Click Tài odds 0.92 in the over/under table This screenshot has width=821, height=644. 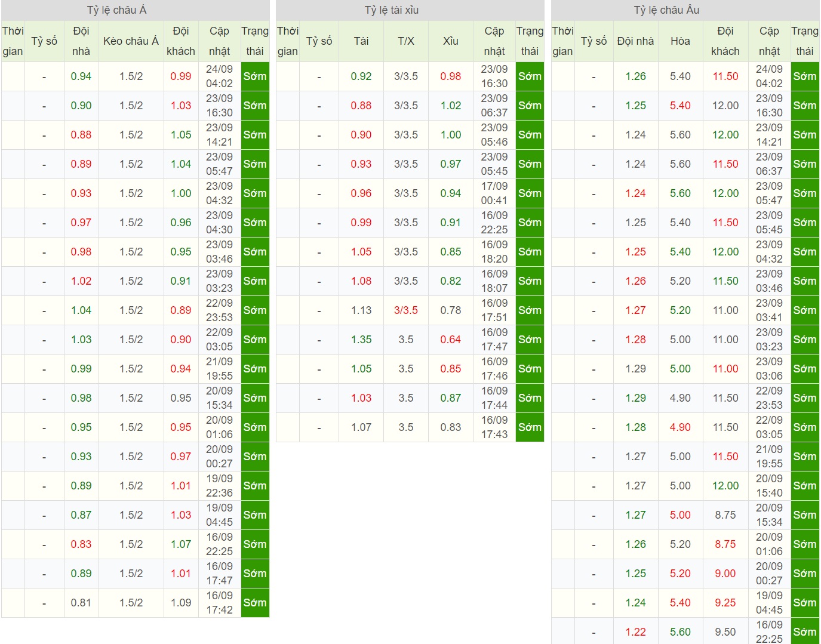(361, 76)
